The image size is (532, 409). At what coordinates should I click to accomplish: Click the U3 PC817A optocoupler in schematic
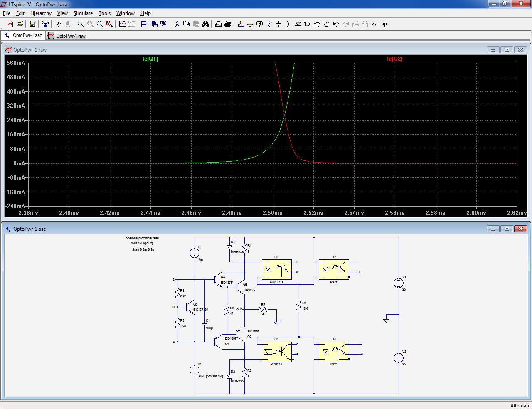276,352
